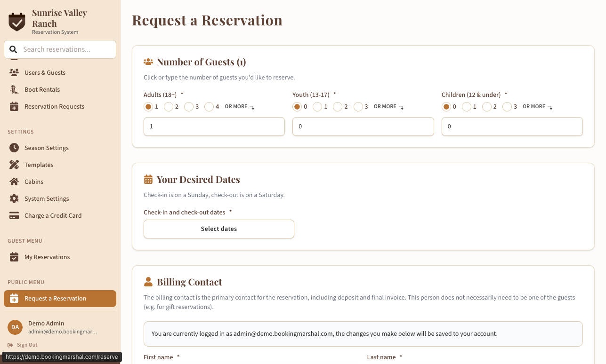
Task: Select 3 adults radio button
Action: coord(189,107)
